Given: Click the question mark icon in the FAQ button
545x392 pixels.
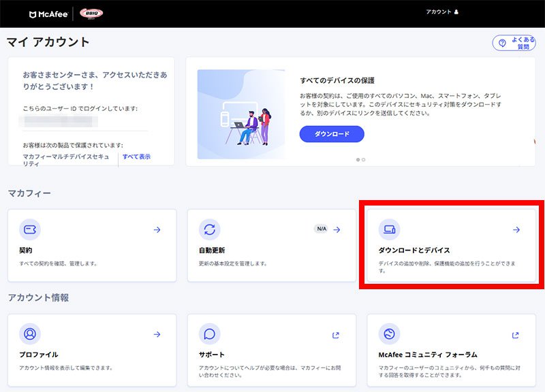Looking at the screenshot, I should coord(502,43).
